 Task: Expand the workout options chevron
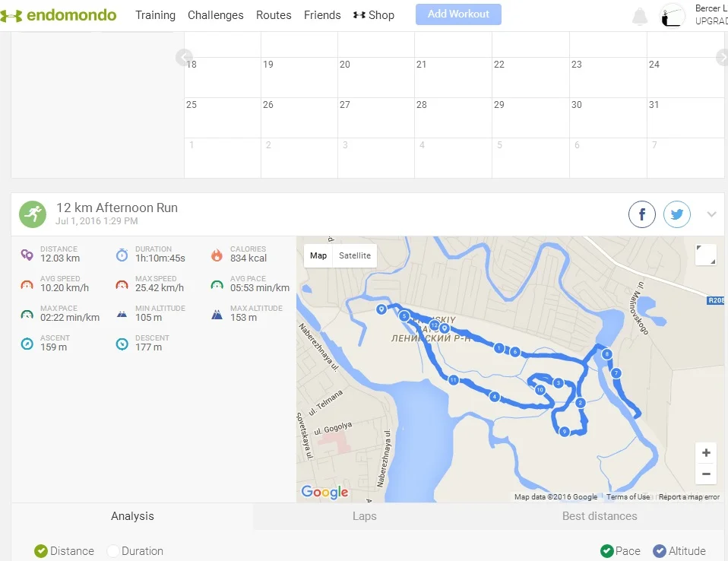click(x=711, y=214)
